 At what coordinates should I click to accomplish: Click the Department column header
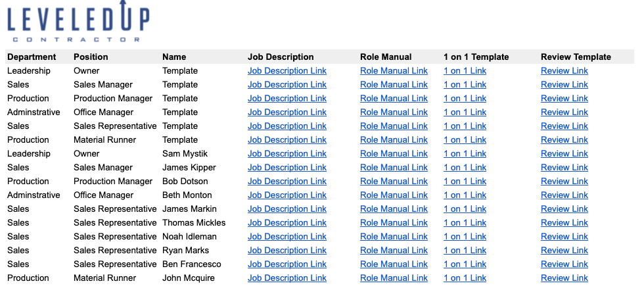pyautogui.click(x=32, y=57)
